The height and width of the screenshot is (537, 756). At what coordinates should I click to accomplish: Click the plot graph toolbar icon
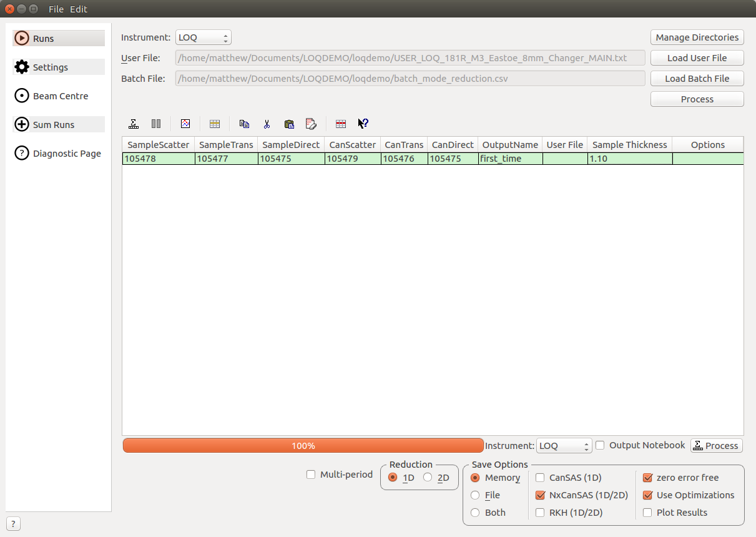click(x=185, y=124)
